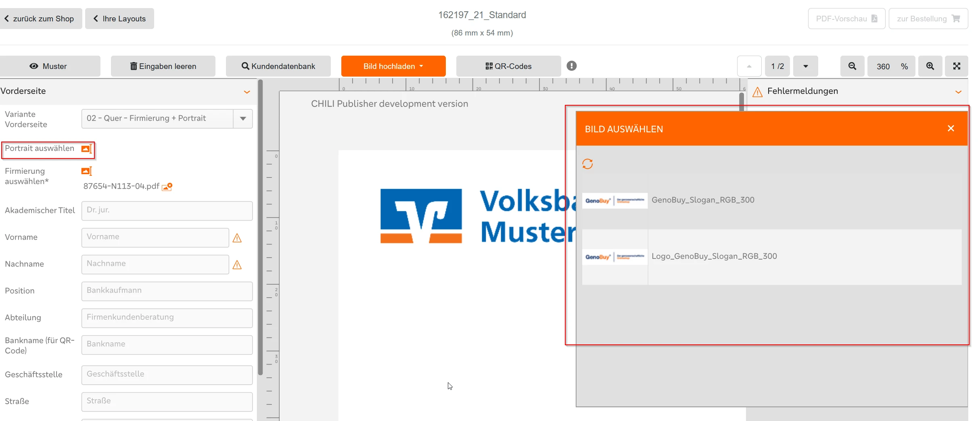
Task: Click the Portrait auswählen image icon
Action: point(86,149)
